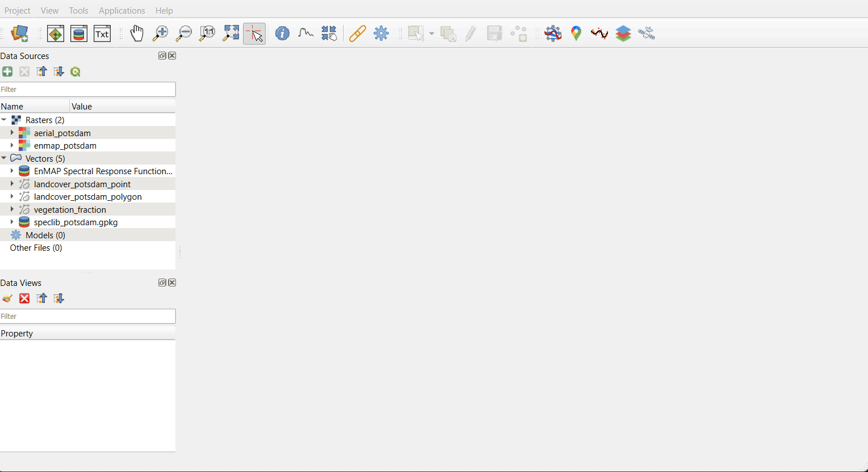Open the Project menu

18,10
